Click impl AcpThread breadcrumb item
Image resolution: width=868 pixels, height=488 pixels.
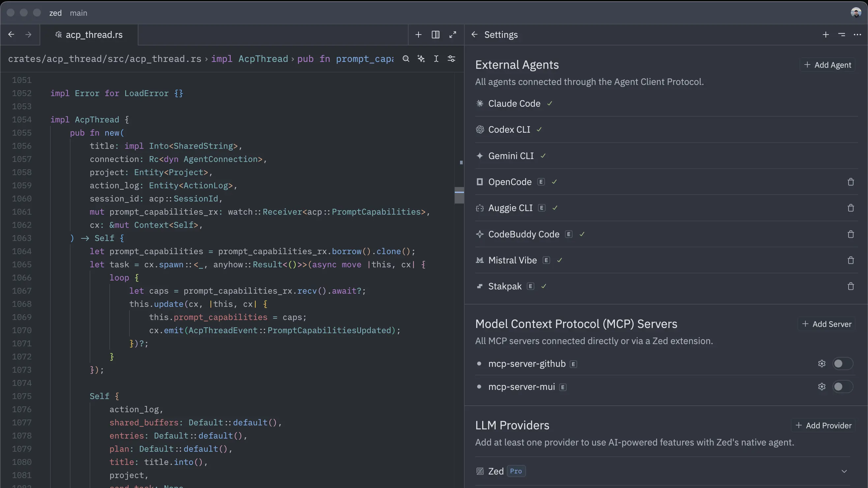[249, 59]
